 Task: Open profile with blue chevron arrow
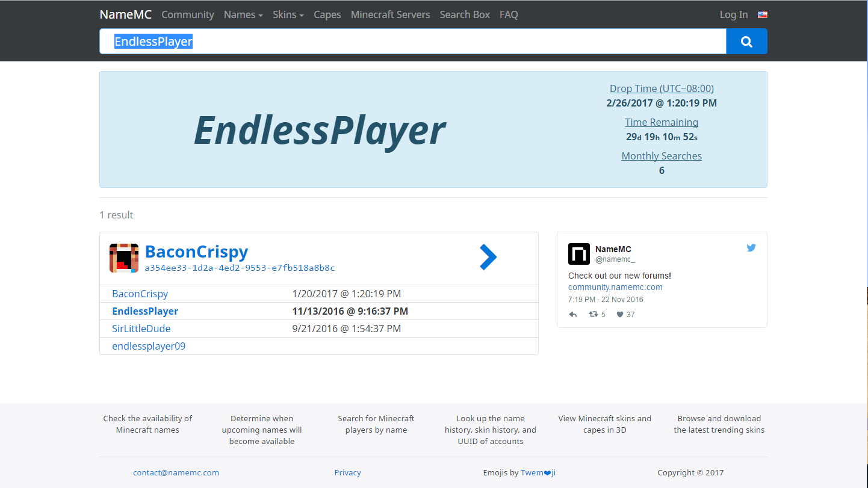click(488, 257)
